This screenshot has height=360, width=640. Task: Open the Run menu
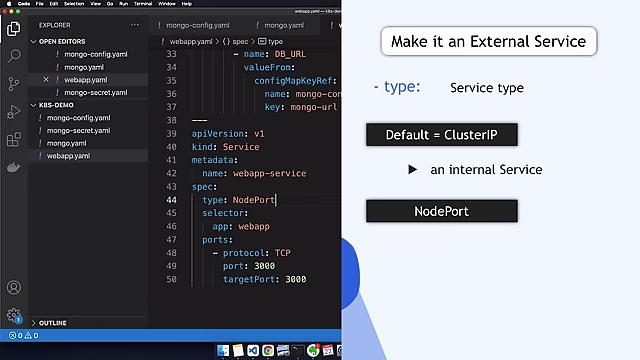(123, 4)
